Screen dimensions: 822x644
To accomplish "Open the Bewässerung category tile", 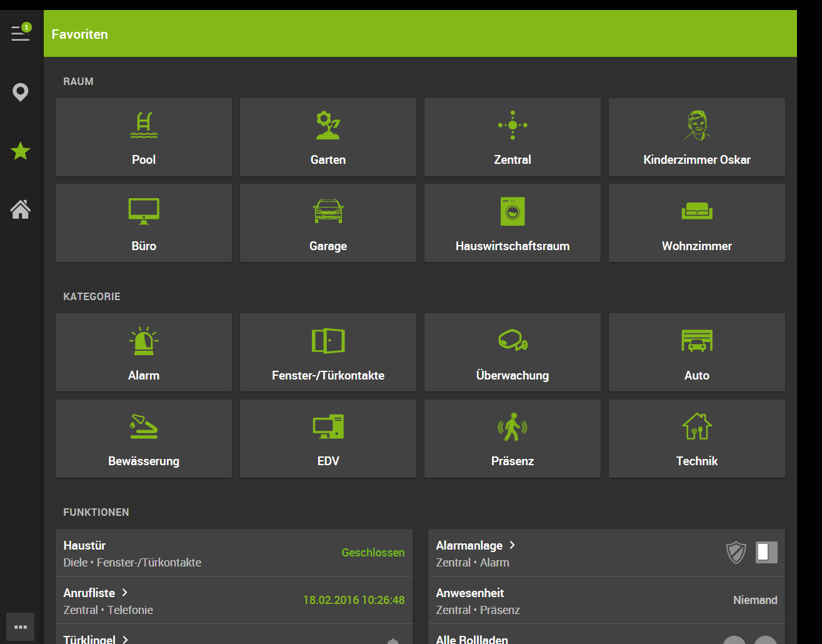I will [x=144, y=439].
